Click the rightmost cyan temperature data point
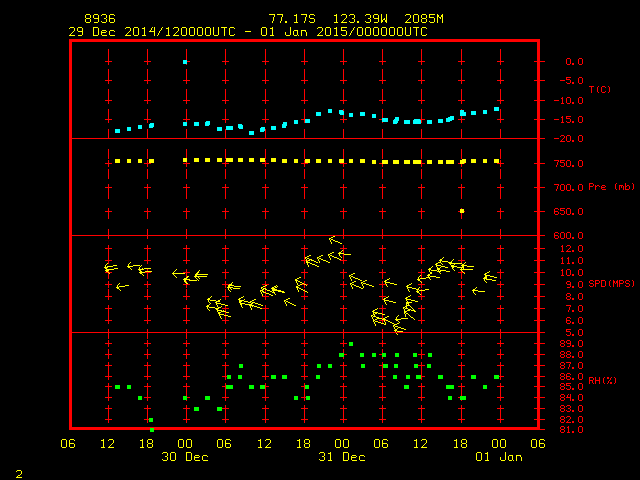This screenshot has height=480, width=640. tap(497, 109)
